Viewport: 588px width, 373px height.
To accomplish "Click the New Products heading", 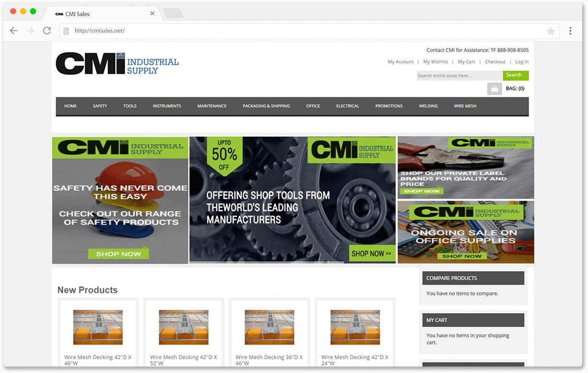I will [87, 290].
